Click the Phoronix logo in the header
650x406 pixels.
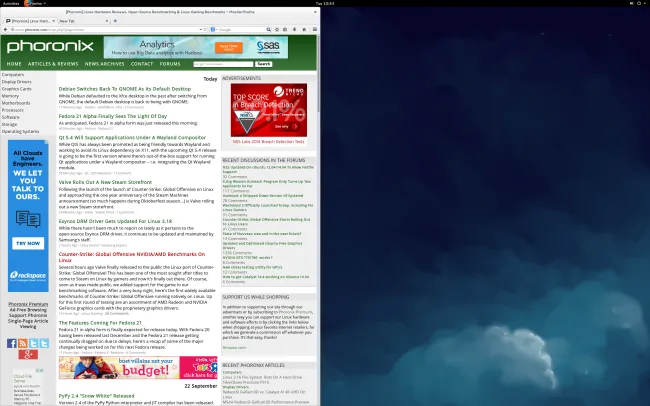pos(49,46)
